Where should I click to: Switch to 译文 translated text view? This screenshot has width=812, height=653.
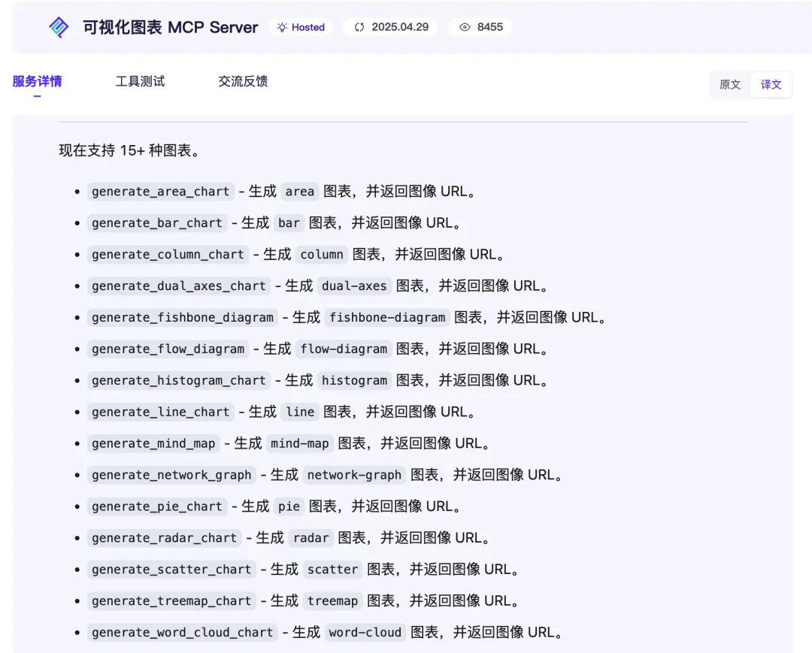click(771, 84)
